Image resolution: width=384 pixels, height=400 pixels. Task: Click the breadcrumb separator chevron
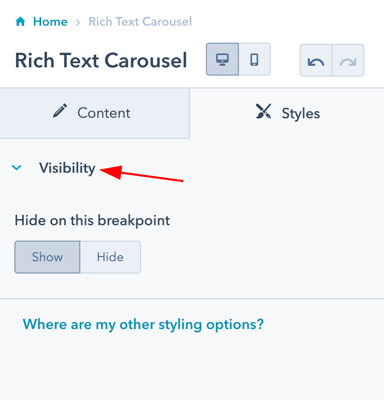pos(78,22)
